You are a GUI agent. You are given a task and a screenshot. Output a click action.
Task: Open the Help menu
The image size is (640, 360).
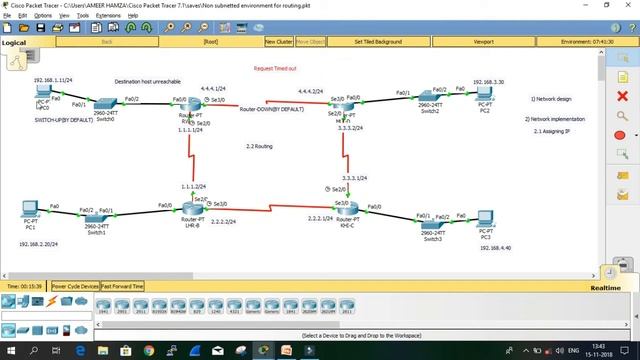pos(133,16)
